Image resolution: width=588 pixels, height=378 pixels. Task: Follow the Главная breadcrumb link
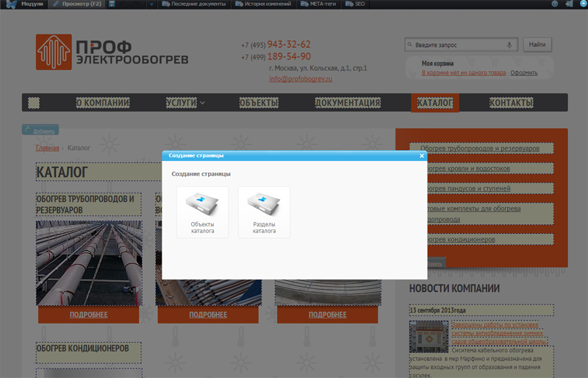tap(47, 148)
